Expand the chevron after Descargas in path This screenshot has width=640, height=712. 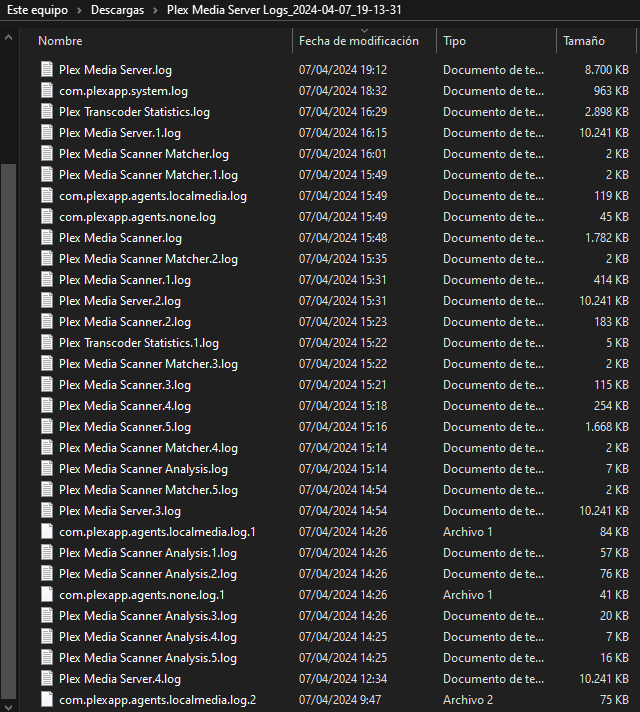pos(155,10)
